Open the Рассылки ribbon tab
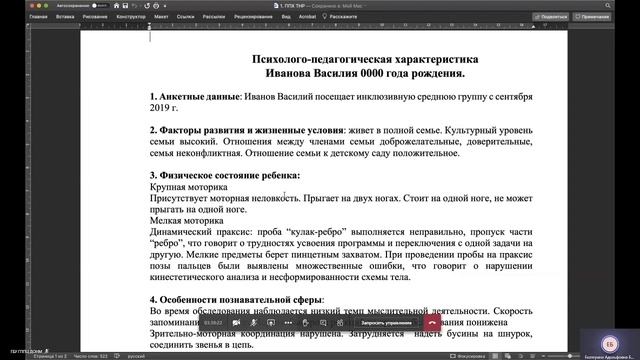Screen dimensions: 640x360 [214, 17]
